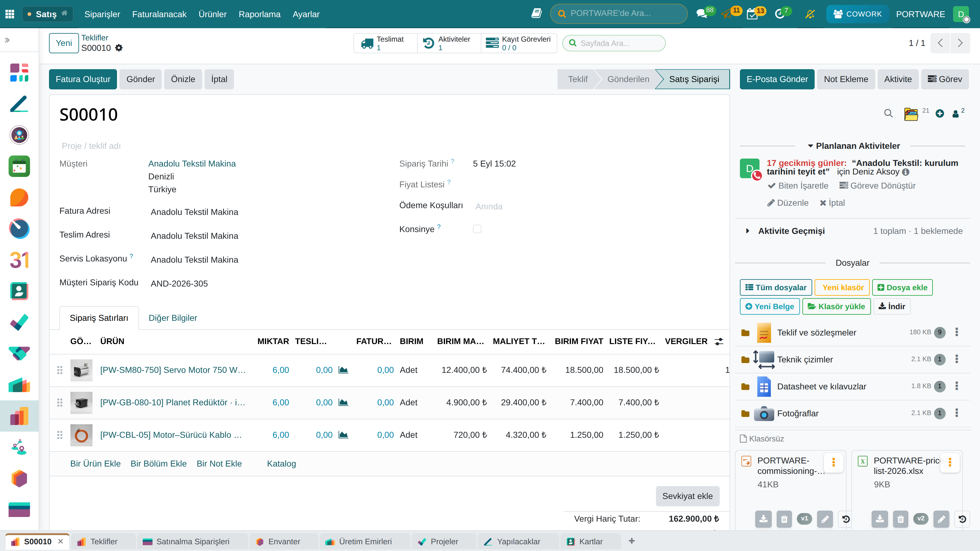
Task: Click the Satış Siparişi status stage
Action: tap(694, 79)
